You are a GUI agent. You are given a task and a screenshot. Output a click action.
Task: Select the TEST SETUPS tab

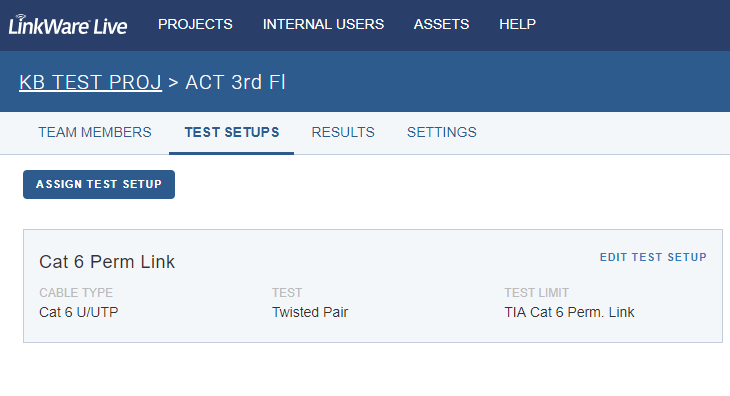(232, 132)
